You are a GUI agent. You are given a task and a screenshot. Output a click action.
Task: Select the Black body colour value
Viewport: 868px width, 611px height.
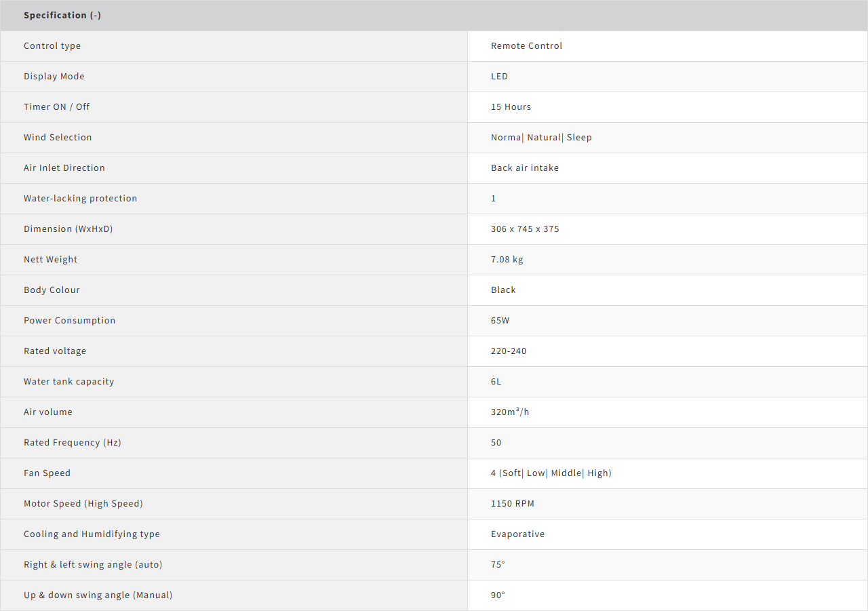(503, 290)
